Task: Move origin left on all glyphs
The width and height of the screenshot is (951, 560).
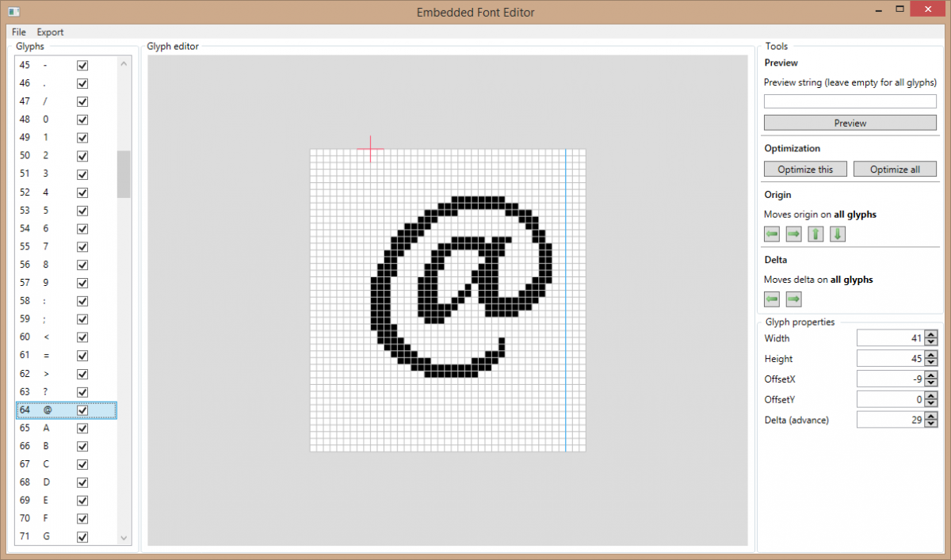Action: click(x=771, y=234)
